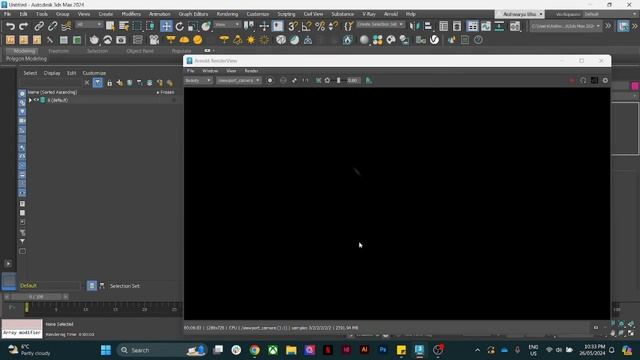Open the V-Ray menu
The width and height of the screenshot is (640, 360).
click(x=369, y=14)
